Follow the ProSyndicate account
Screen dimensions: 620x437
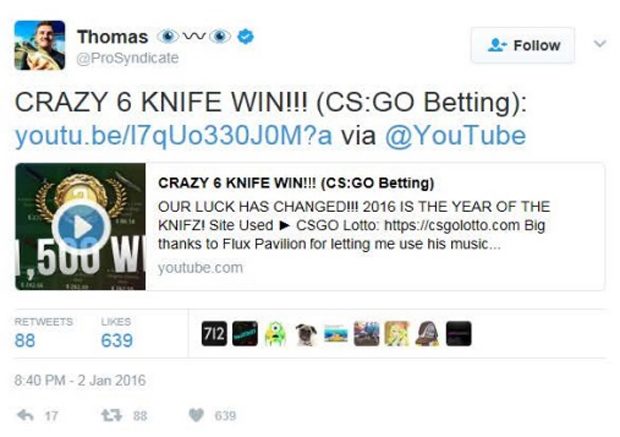coord(523,45)
